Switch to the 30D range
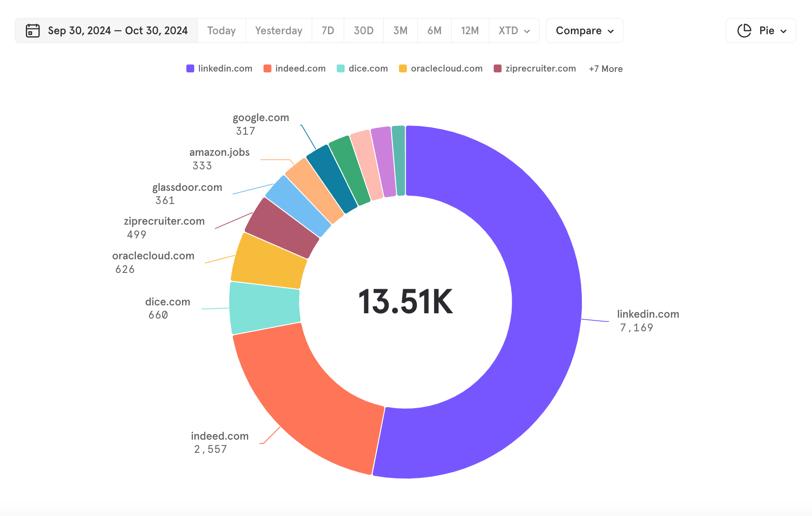This screenshot has height=516, width=812. 363,31
